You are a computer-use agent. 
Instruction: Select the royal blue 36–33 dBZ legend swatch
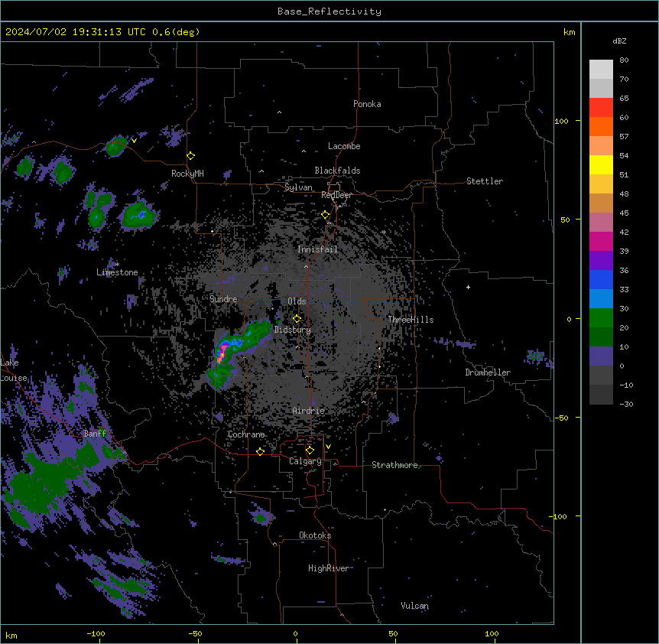601,279
